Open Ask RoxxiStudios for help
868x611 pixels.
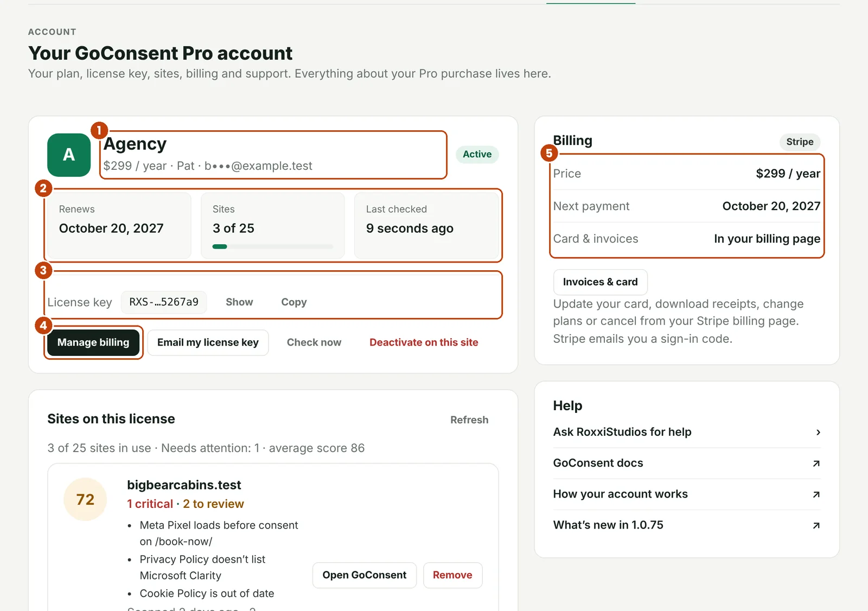point(687,432)
